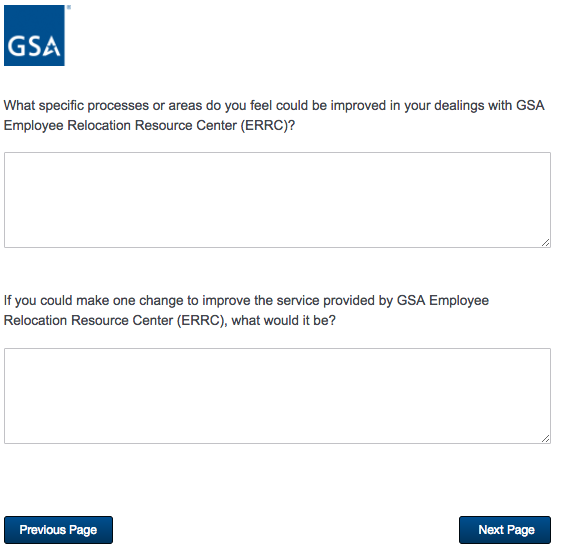
Task: Click the resize grip on the one-change textbox
Action: tap(545, 439)
